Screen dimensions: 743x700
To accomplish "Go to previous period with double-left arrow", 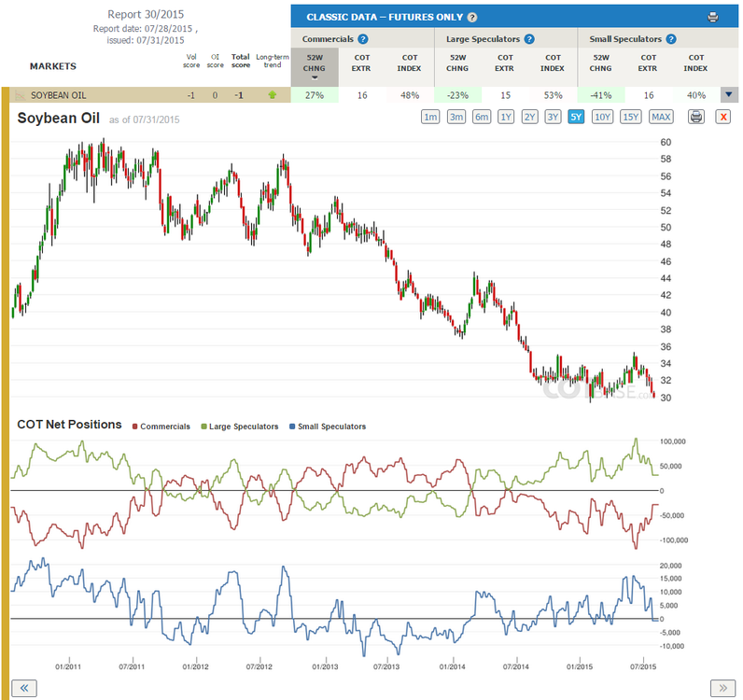I will point(23,688).
